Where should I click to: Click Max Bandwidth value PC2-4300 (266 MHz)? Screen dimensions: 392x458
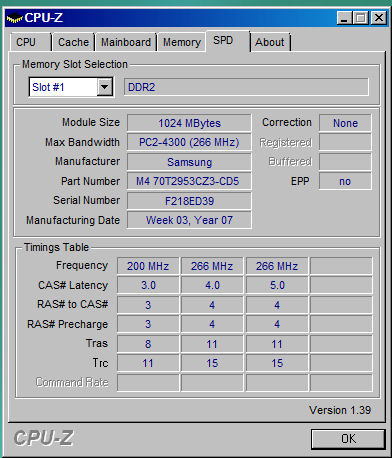[x=189, y=142]
